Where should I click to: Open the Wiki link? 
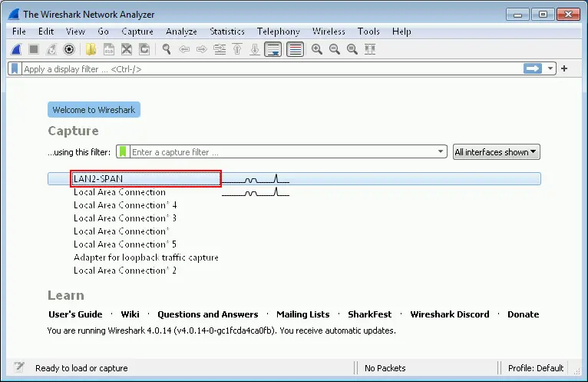point(130,314)
